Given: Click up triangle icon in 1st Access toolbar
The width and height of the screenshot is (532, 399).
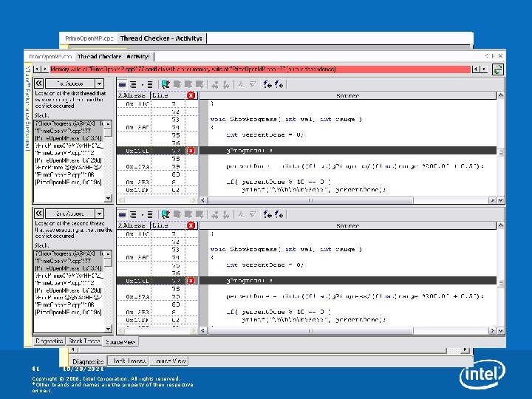Looking at the screenshot, I should [241, 84].
